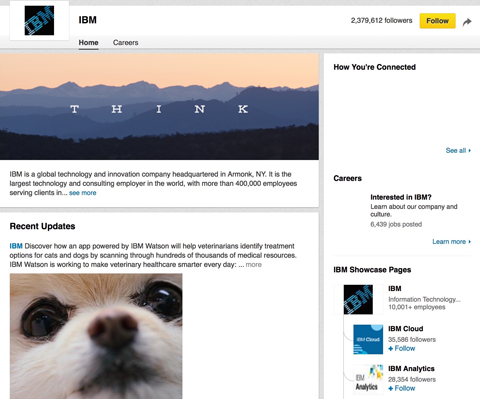Click the 2,379,612 followers count
This screenshot has height=399, width=480.
[x=381, y=21]
